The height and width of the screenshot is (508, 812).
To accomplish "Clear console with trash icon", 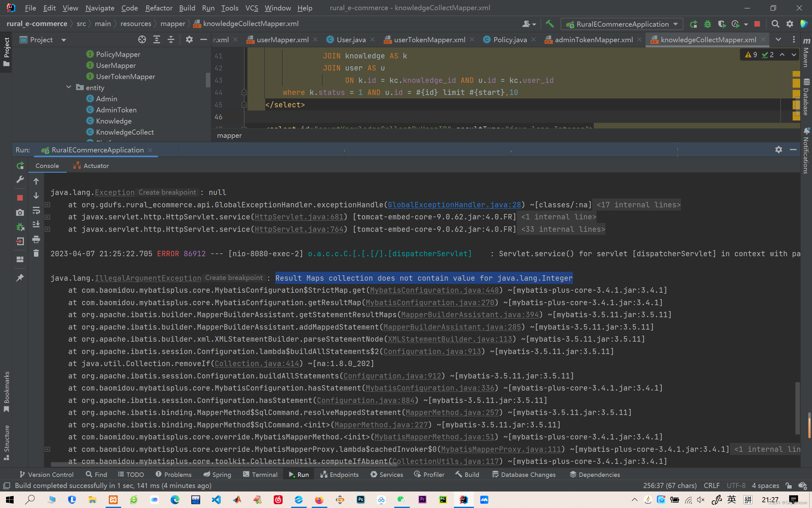I will coord(36,253).
